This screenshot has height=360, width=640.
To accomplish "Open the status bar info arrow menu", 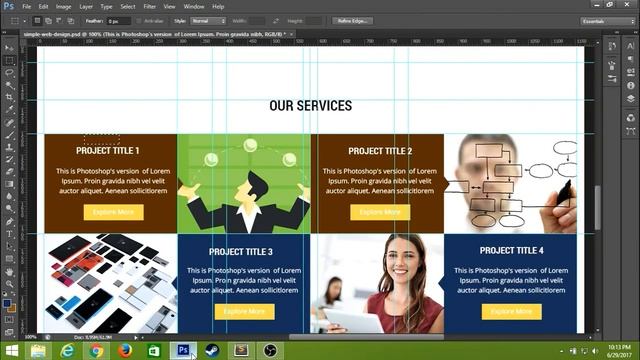I will tap(136, 338).
